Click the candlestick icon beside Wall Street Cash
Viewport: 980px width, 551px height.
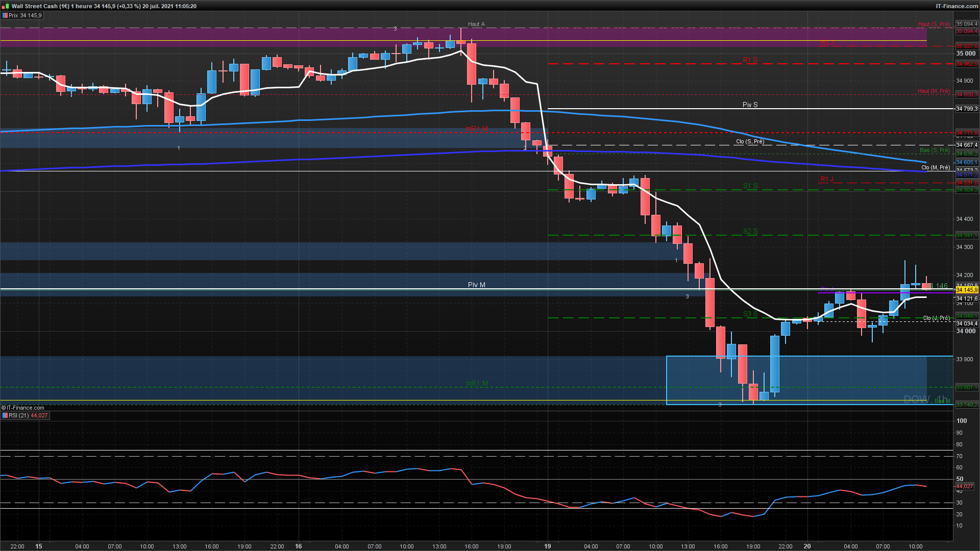[5, 6]
